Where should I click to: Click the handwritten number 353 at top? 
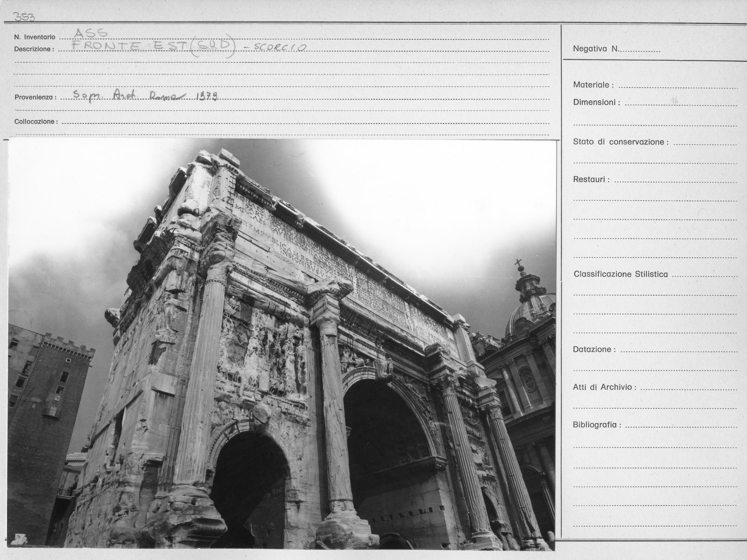pyautogui.click(x=25, y=17)
